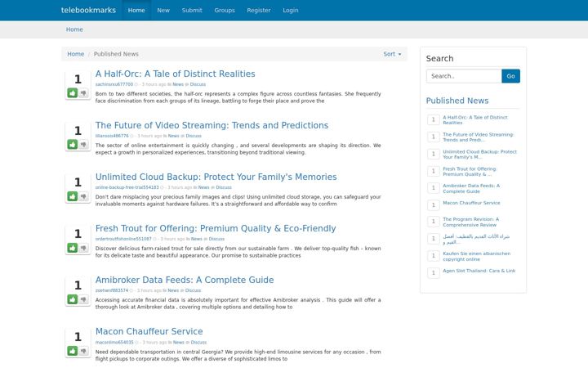588x368 pixels.
Task: Open sidebar link 'The Future of Video Streaming'
Action: point(478,137)
